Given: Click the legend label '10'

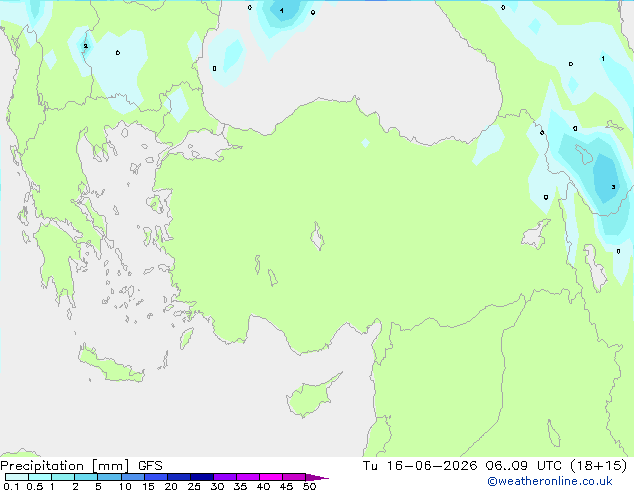Looking at the screenshot, I should (125, 486).
